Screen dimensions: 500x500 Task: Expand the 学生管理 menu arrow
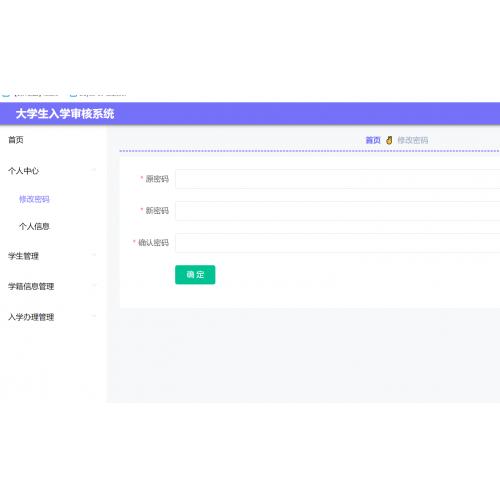coord(94,255)
